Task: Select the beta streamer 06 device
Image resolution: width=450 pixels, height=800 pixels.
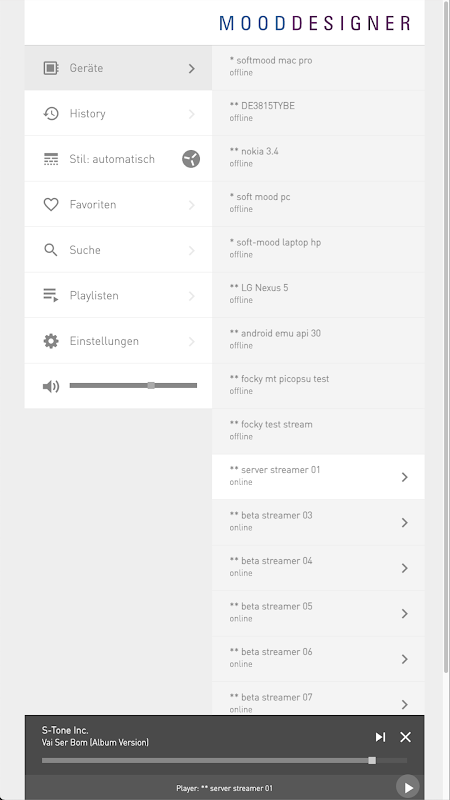Action: (x=318, y=659)
